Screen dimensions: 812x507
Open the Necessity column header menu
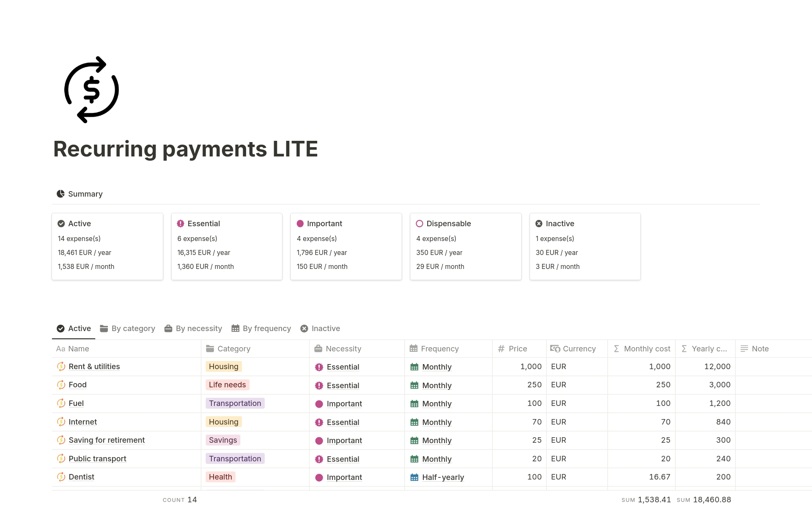click(x=343, y=349)
